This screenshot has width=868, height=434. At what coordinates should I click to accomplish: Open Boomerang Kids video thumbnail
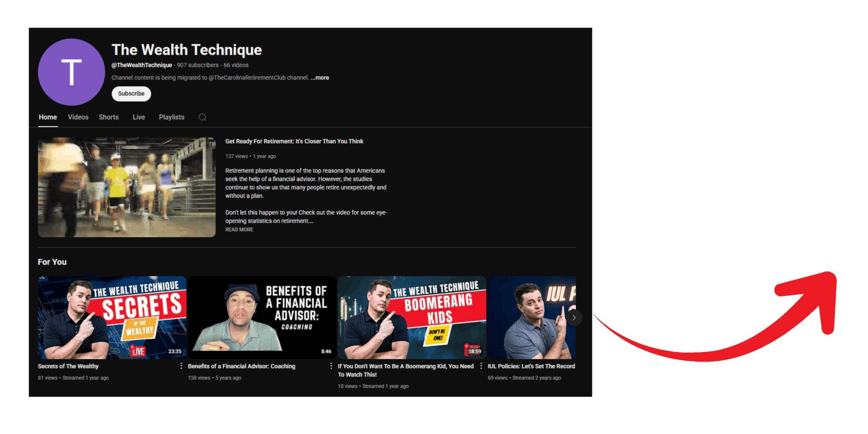[x=412, y=317]
